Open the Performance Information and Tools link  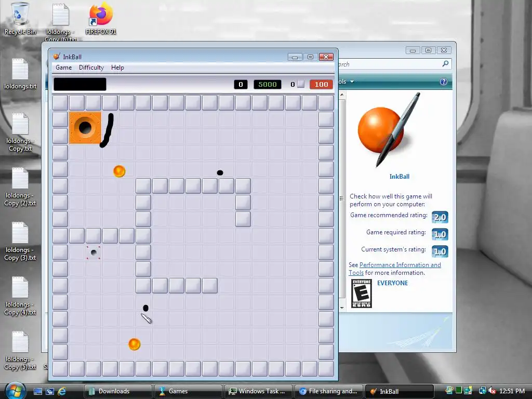395,269
